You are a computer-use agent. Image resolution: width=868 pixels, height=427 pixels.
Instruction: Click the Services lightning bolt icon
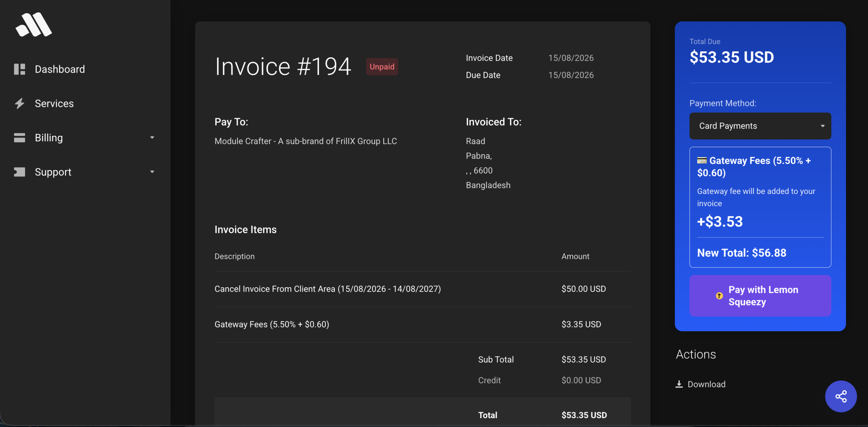tap(19, 104)
